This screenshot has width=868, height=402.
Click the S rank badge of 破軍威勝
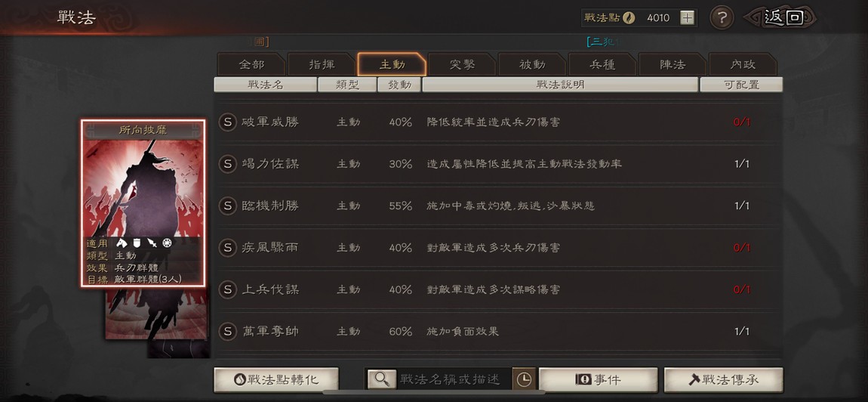tap(227, 122)
